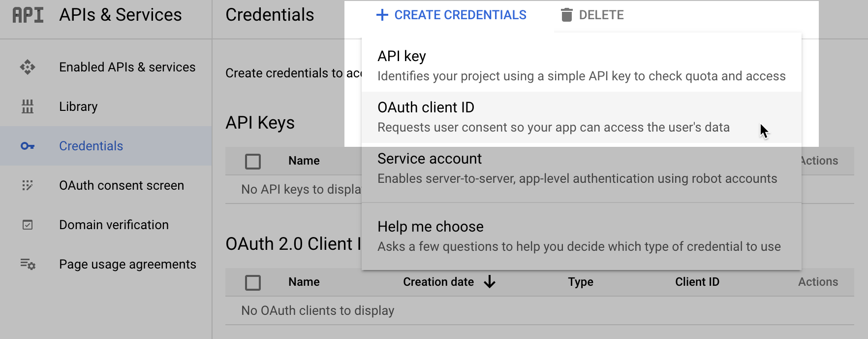Open Page usage agreements
868x339 pixels.
point(127,264)
